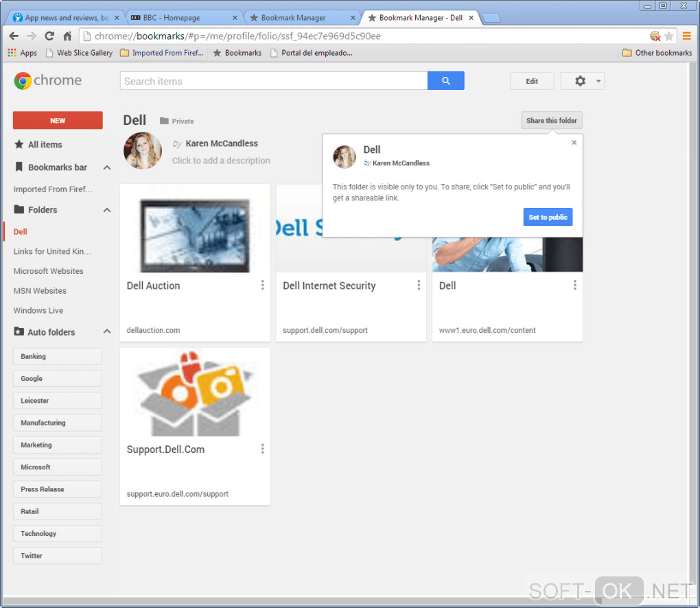Click the Private folder status label
The image size is (700, 608).
(177, 121)
